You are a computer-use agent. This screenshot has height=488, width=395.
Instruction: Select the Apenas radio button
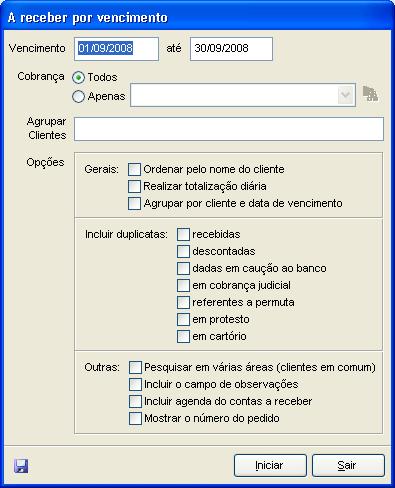pyautogui.click(x=78, y=97)
